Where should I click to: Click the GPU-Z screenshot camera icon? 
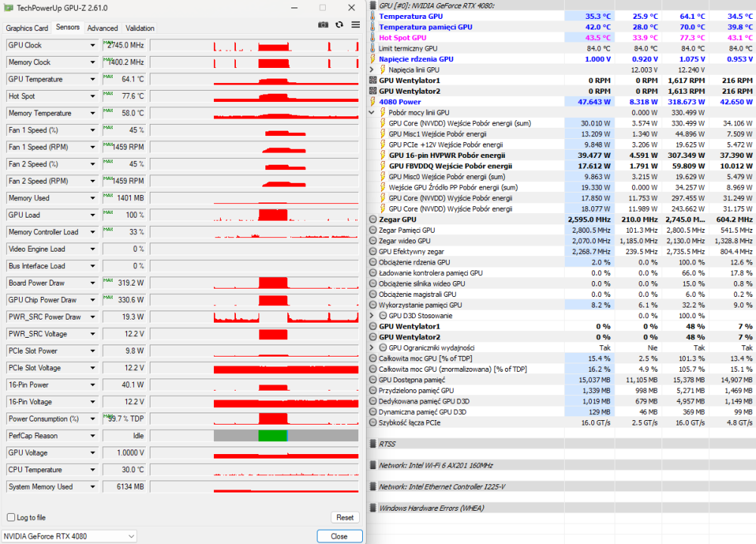323,25
